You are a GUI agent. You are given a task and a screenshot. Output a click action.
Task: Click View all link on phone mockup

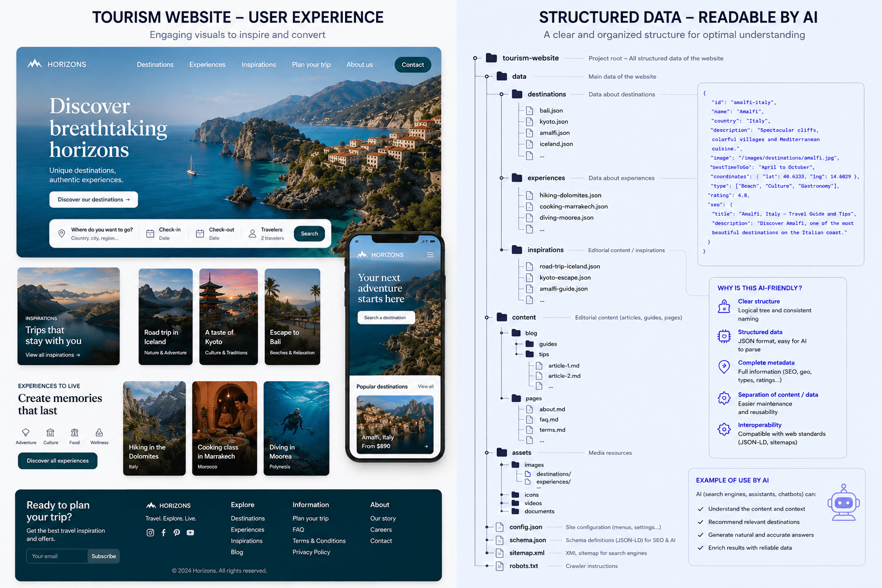425,386
